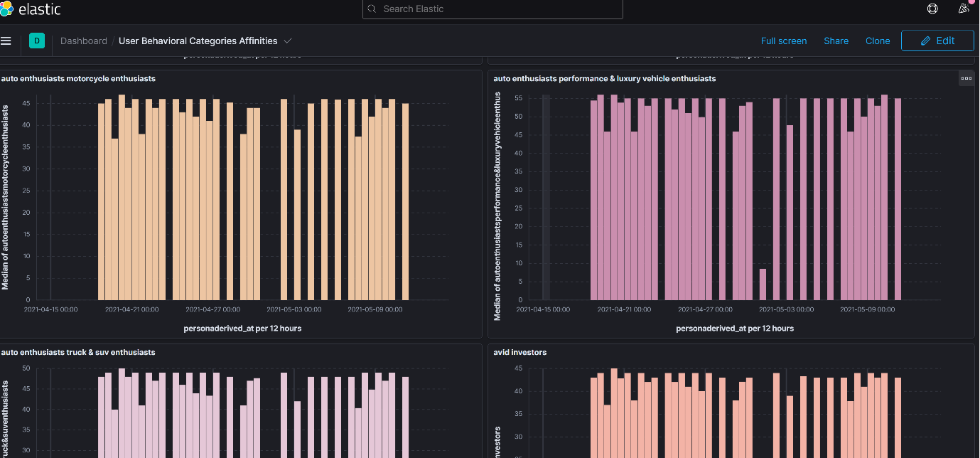Click the Elastic logo
The width and height of the screenshot is (980, 458).
(x=31, y=9)
